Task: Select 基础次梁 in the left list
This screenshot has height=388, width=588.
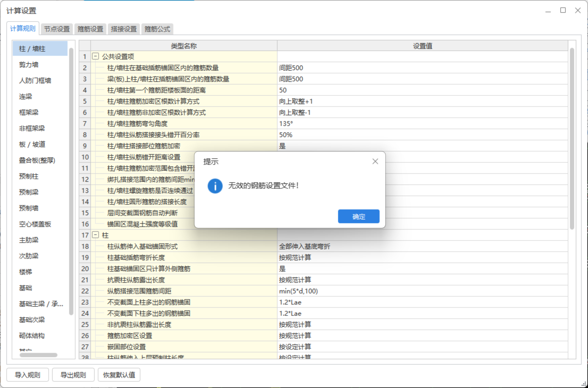Action: [40, 320]
